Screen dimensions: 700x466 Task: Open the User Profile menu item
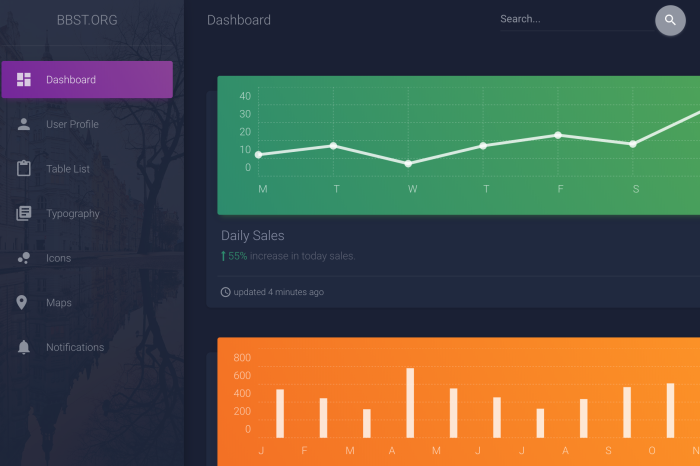point(72,125)
